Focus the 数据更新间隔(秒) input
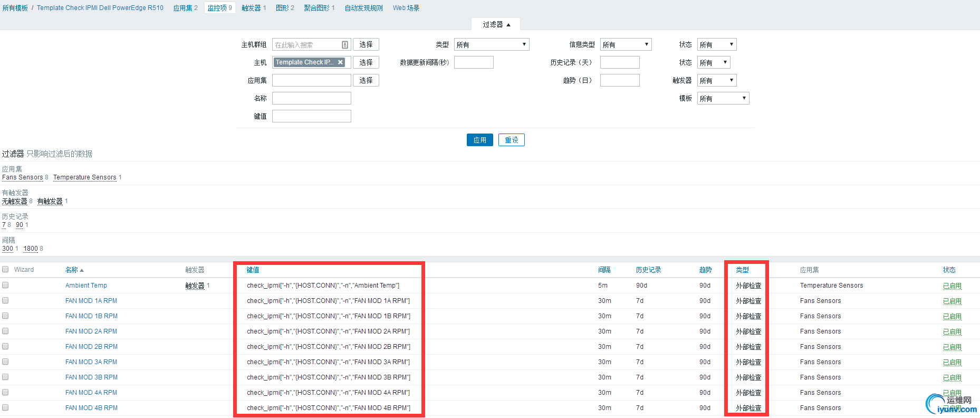The height and width of the screenshot is (418, 980). [474, 62]
